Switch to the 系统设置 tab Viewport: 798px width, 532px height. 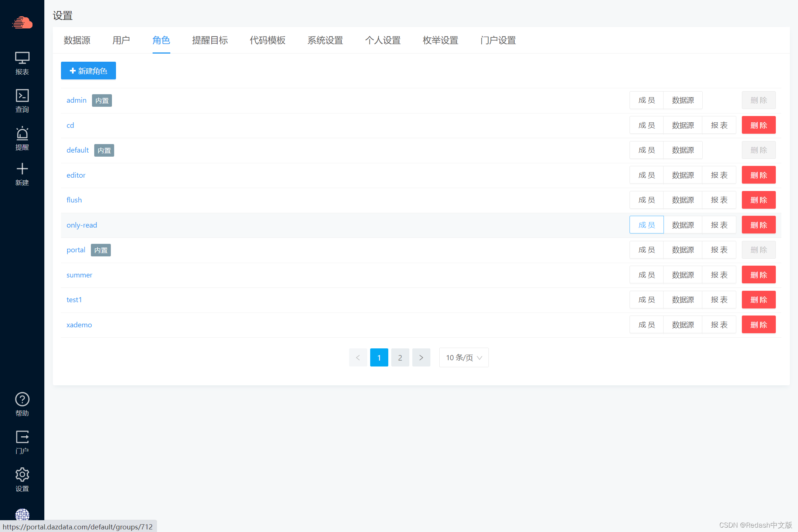325,41
